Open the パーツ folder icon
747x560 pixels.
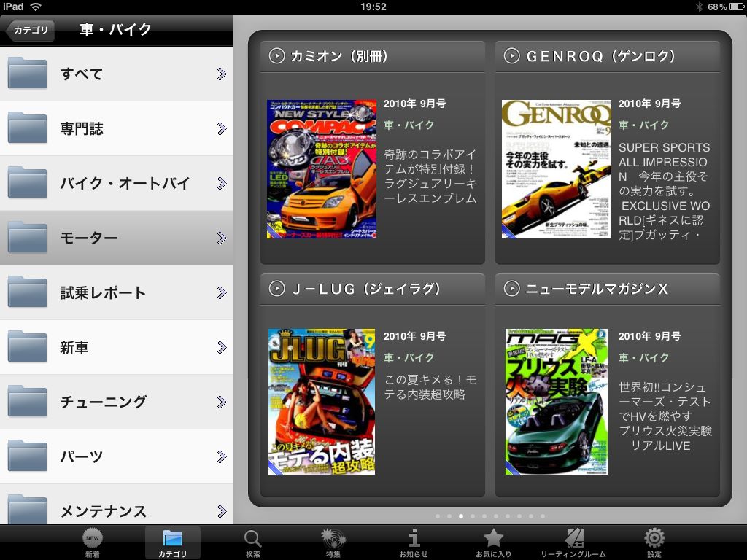pos(27,456)
